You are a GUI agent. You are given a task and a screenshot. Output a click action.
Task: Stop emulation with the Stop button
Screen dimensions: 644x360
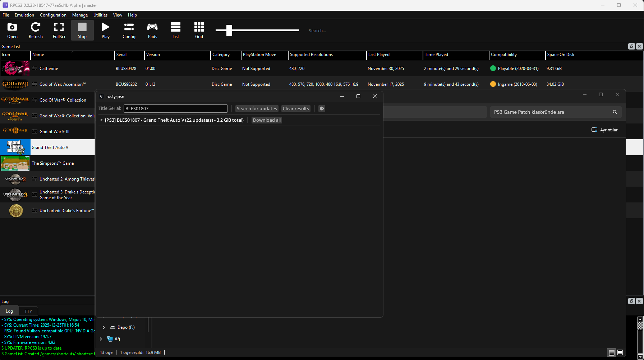[82, 31]
